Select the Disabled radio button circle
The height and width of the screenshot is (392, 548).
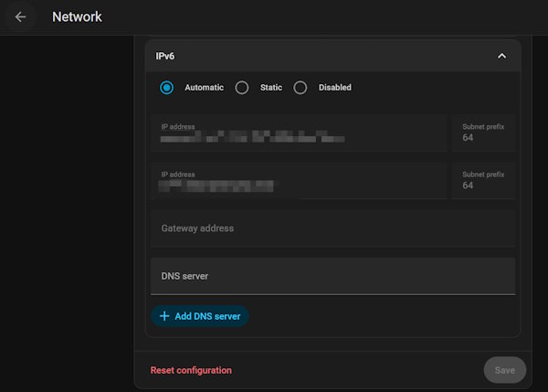(x=300, y=88)
